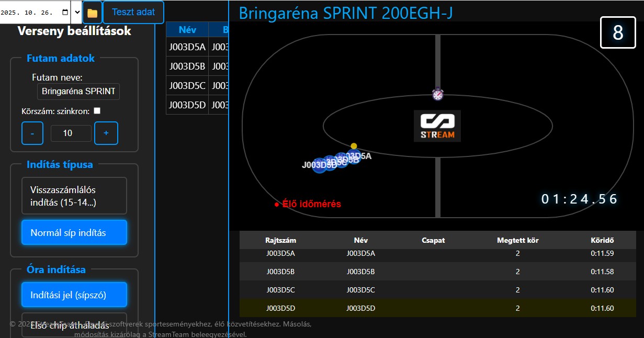This screenshot has height=338, width=644.
Task: Toggle the Körszám szinkron checkbox
Action: tap(97, 111)
